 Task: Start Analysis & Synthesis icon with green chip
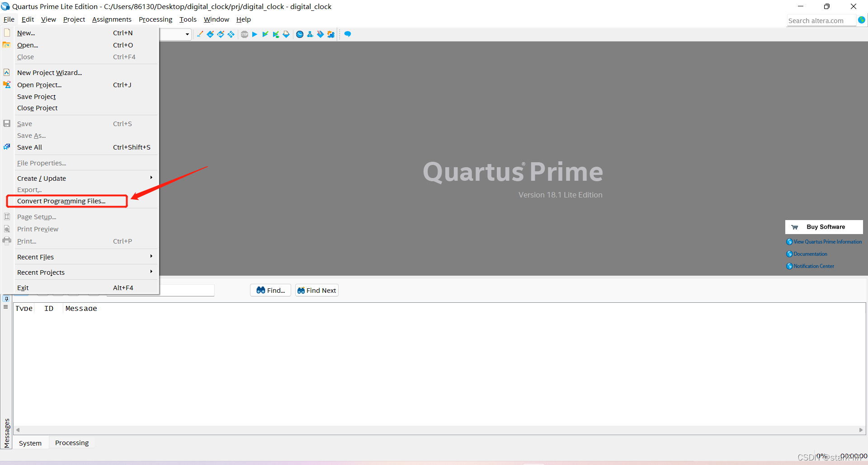[276, 34]
